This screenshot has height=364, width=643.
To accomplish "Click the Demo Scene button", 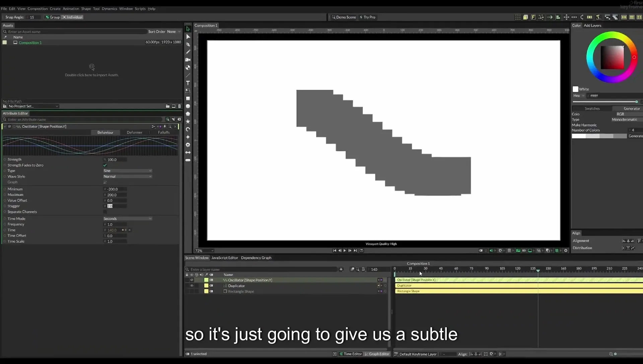I will 344,17.
